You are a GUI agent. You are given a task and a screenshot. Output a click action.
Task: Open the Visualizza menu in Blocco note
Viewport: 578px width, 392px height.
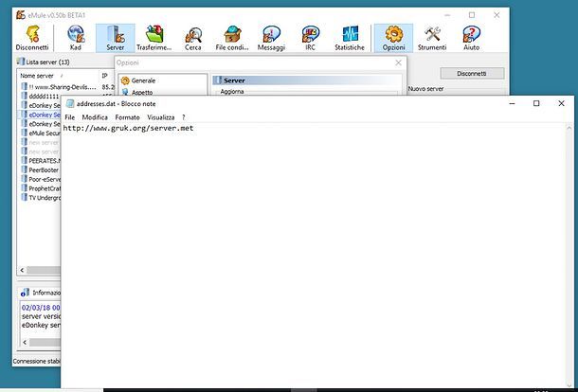(x=161, y=117)
